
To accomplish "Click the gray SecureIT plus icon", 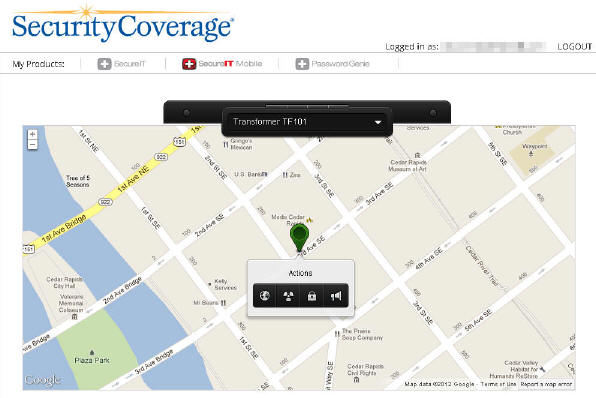I will [104, 64].
